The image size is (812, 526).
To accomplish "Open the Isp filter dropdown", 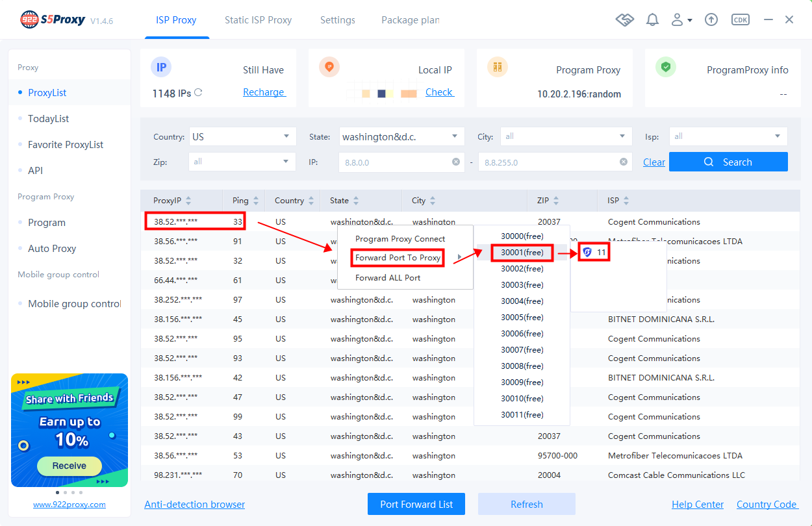I will coord(728,136).
